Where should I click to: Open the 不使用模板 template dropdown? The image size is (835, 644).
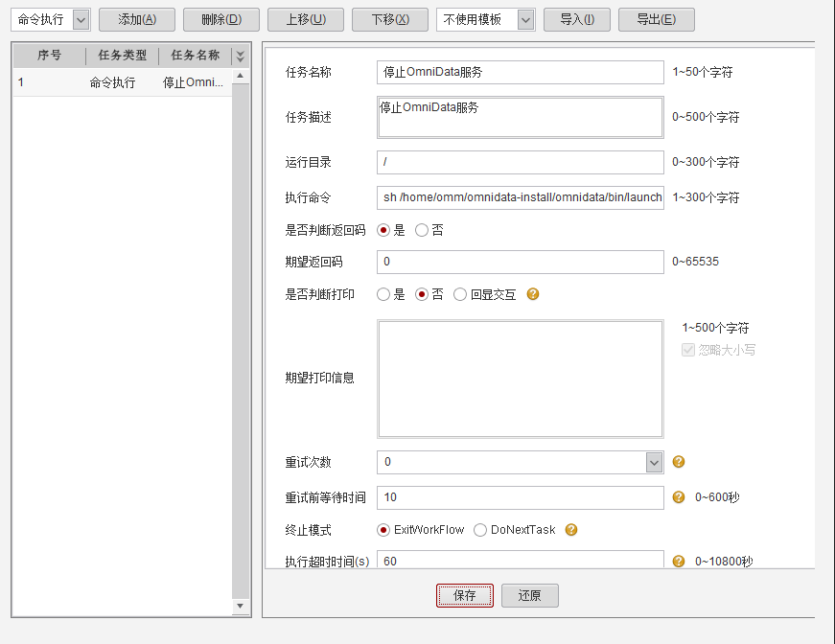click(x=525, y=20)
